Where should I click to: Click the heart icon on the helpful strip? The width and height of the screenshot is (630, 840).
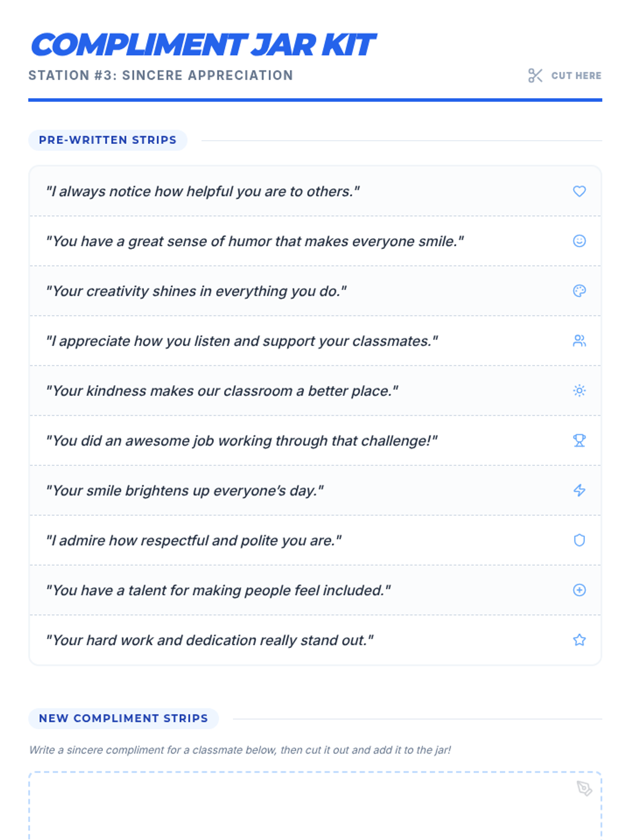coord(579,191)
